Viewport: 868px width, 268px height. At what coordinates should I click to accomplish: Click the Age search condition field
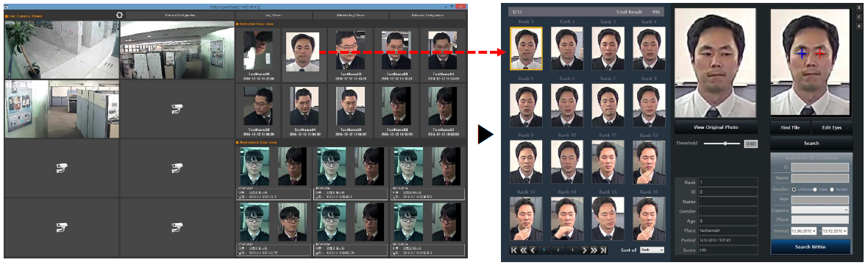coord(820,200)
